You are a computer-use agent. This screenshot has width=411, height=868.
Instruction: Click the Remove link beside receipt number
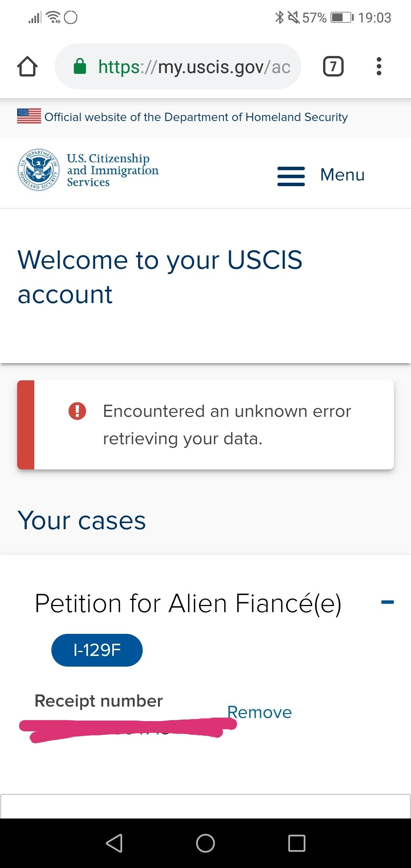tap(260, 712)
